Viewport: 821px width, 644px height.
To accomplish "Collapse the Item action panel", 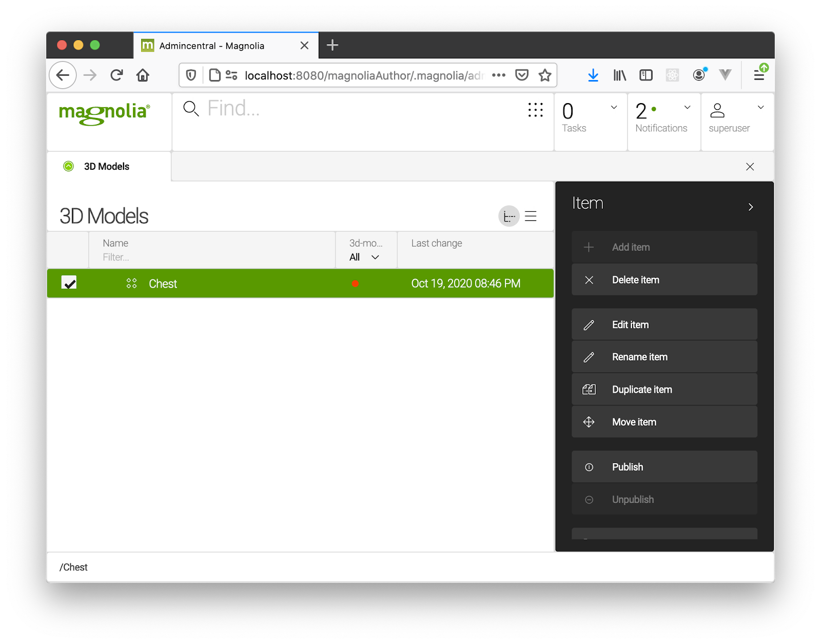I will click(750, 207).
